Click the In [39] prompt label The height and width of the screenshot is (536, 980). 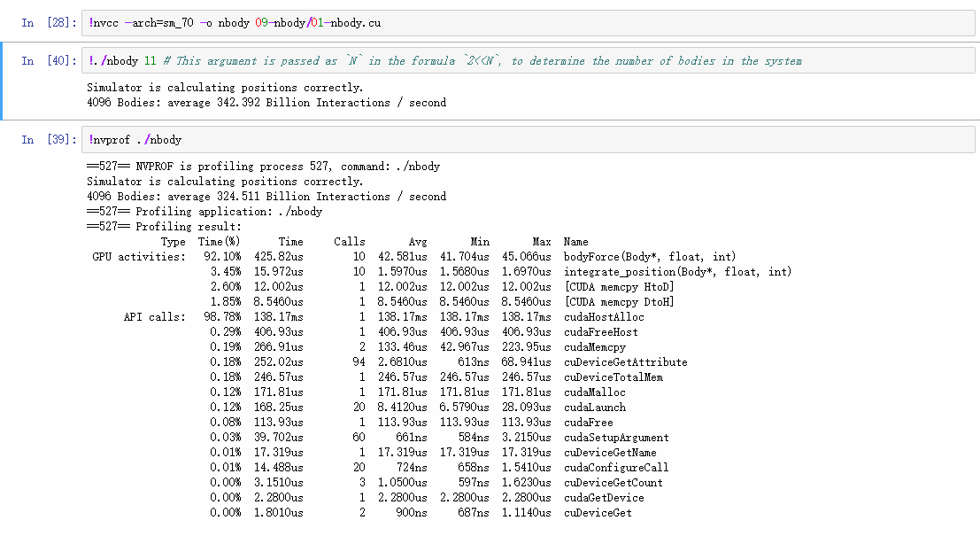pos(49,139)
